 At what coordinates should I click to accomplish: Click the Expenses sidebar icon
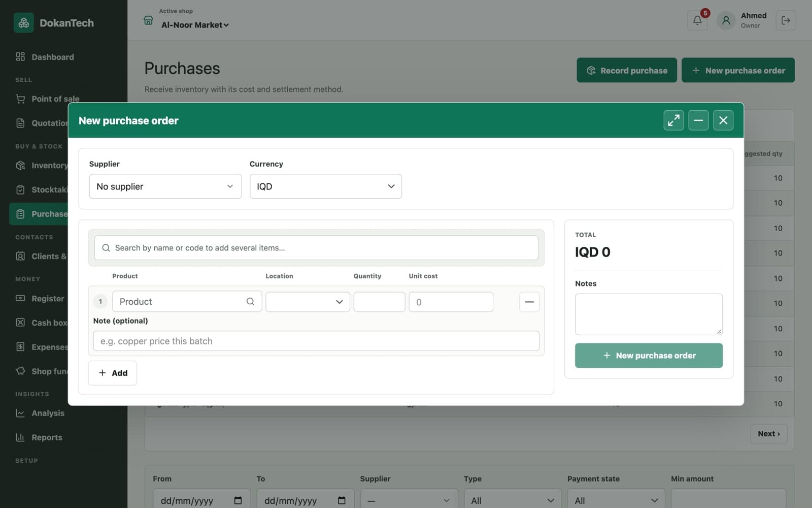pyautogui.click(x=20, y=346)
